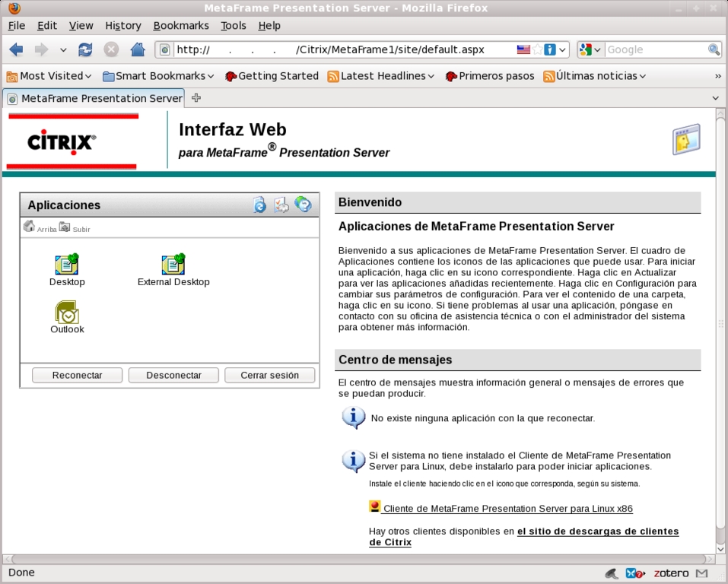
Task: Open the External Desktop application icon
Action: point(173,265)
